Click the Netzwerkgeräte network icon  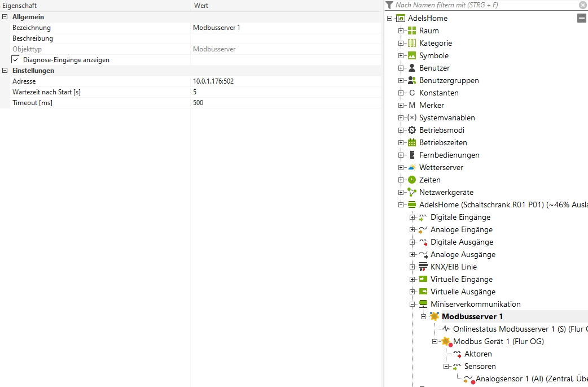(x=412, y=192)
